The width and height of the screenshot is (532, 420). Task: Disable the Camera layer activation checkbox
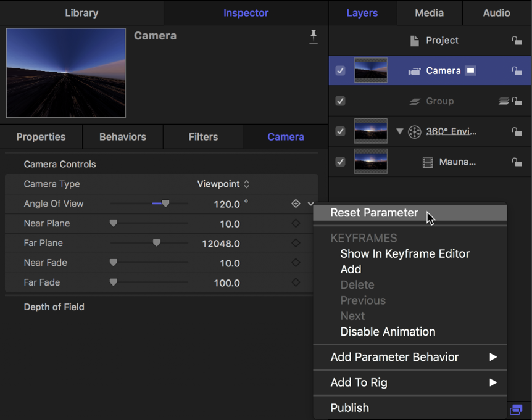[340, 70]
